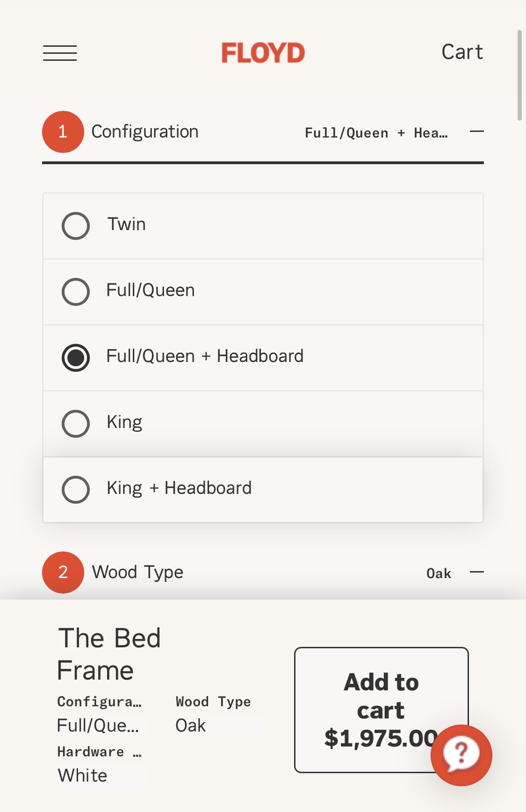Image resolution: width=526 pixels, height=812 pixels.
Task: Collapse Configuration section with minus icon
Action: tap(476, 132)
